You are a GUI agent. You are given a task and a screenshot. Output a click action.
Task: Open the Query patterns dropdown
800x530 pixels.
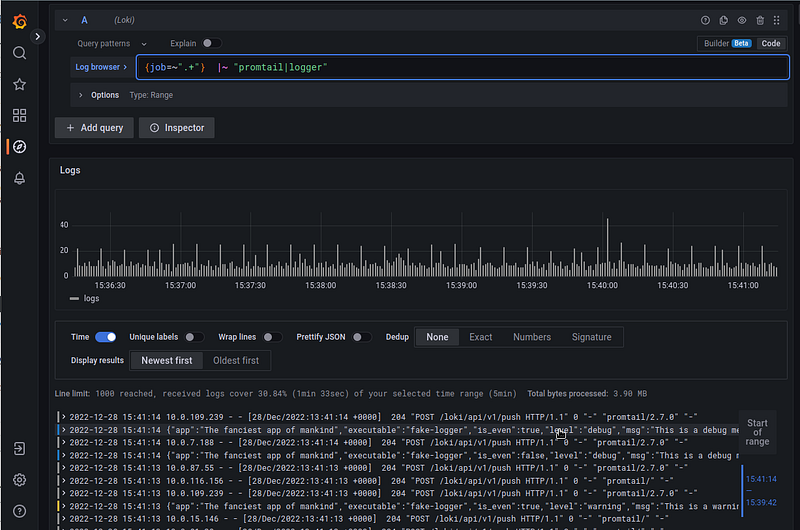(x=112, y=44)
